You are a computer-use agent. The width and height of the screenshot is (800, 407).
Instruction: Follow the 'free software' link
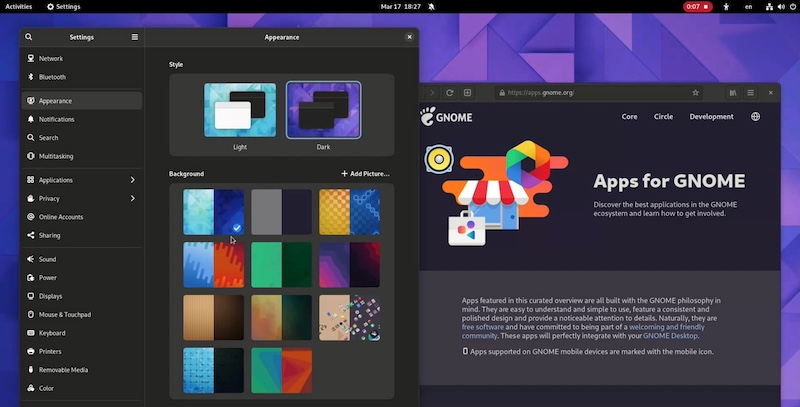click(483, 327)
